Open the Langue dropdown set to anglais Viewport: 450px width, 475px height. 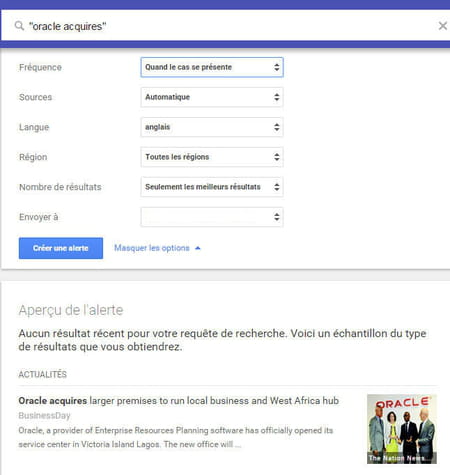coord(212,127)
